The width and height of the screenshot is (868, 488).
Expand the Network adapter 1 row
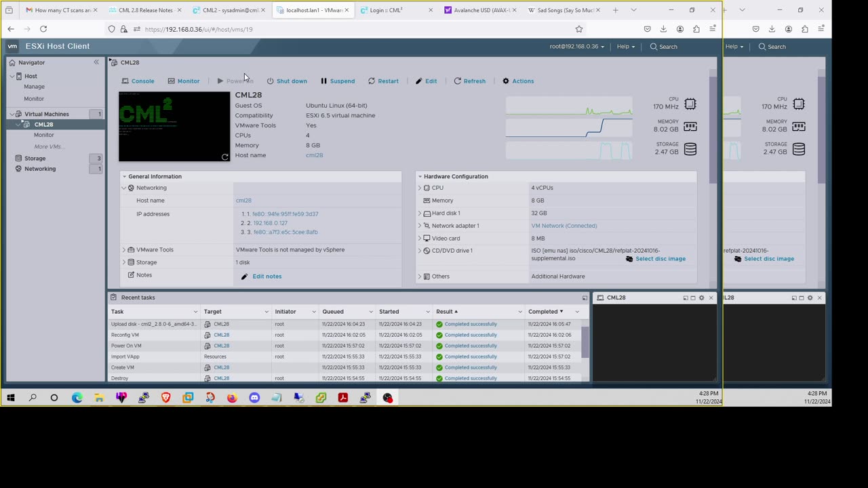coord(420,226)
